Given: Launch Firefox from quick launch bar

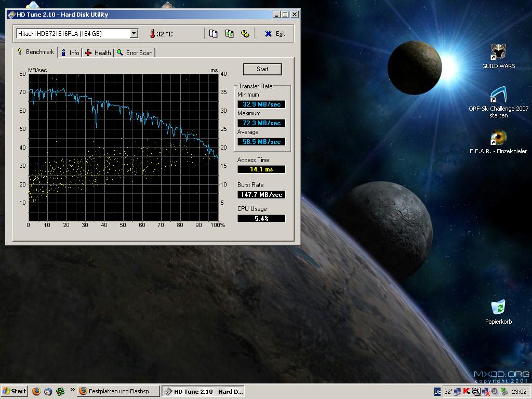Looking at the screenshot, I should coord(36,391).
